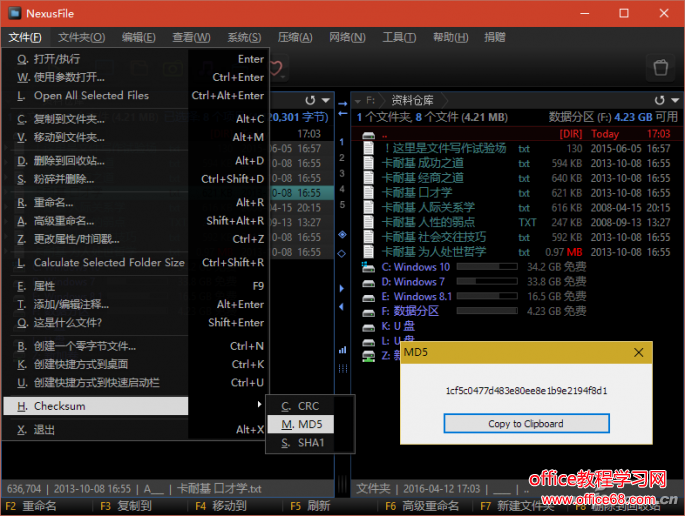Click the F2 重命名 function key button
Viewport: 685px width, 516px height.
point(31,506)
